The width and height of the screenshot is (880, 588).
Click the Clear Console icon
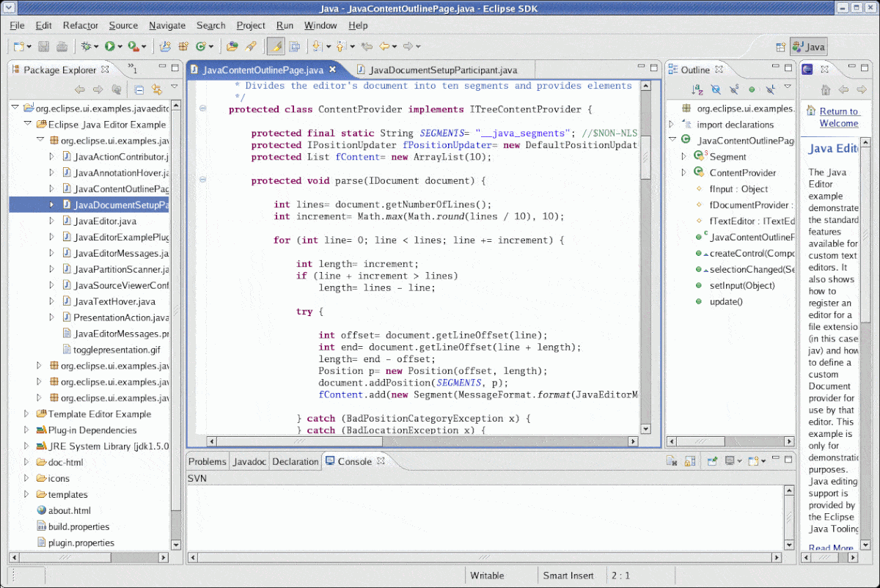tap(671, 461)
